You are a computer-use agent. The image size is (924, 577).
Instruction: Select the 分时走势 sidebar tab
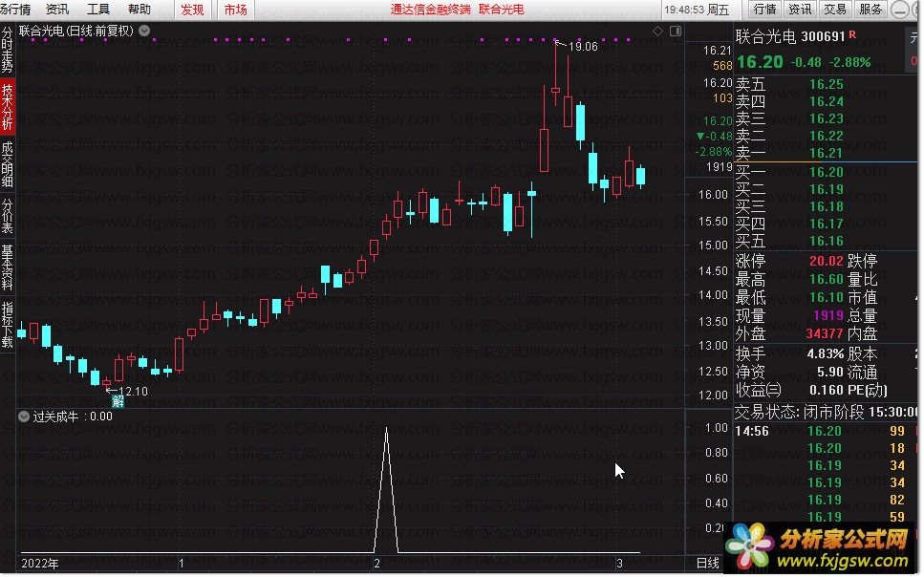[7, 50]
